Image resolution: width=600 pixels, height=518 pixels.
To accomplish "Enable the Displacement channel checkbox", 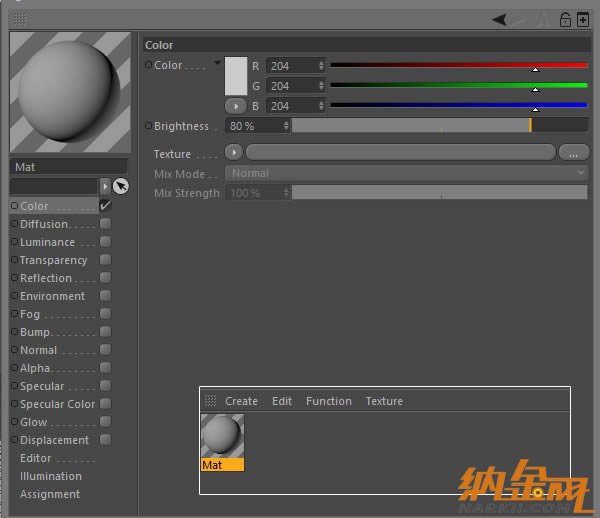I will tap(105, 439).
